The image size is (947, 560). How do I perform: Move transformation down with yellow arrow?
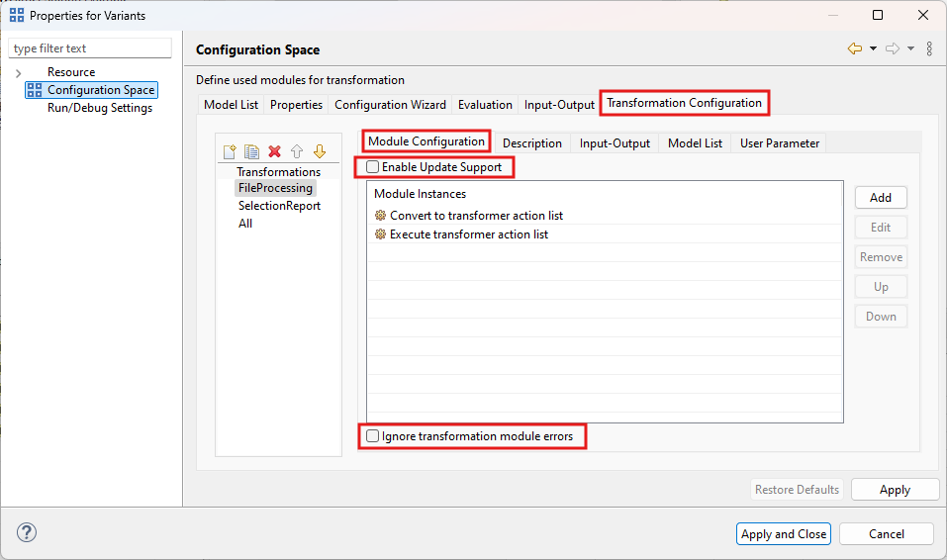[319, 151]
